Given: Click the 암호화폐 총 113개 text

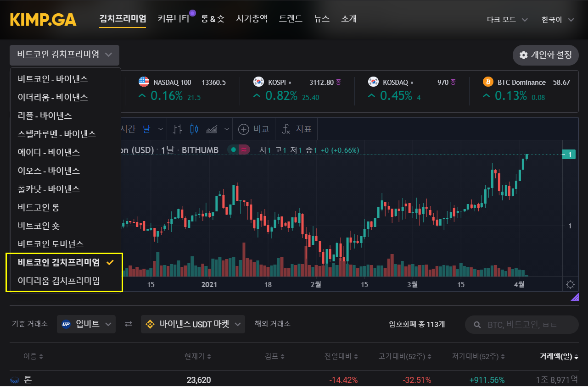Looking at the screenshot, I should tap(417, 324).
